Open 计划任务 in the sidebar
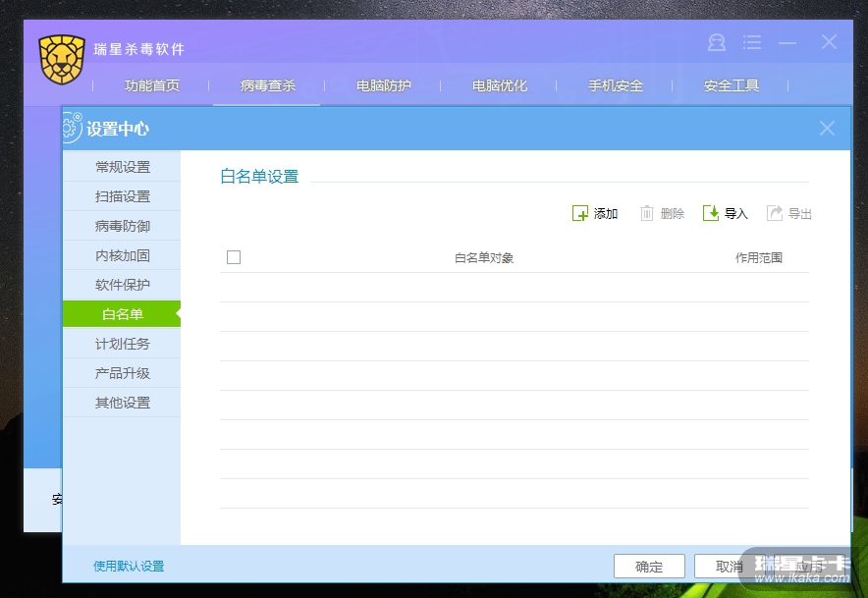Viewport: 868px width, 598px height. [x=122, y=344]
